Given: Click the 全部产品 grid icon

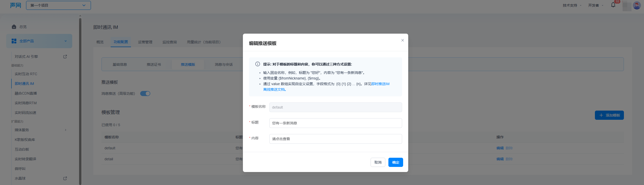Looking at the screenshot, I should [14, 41].
